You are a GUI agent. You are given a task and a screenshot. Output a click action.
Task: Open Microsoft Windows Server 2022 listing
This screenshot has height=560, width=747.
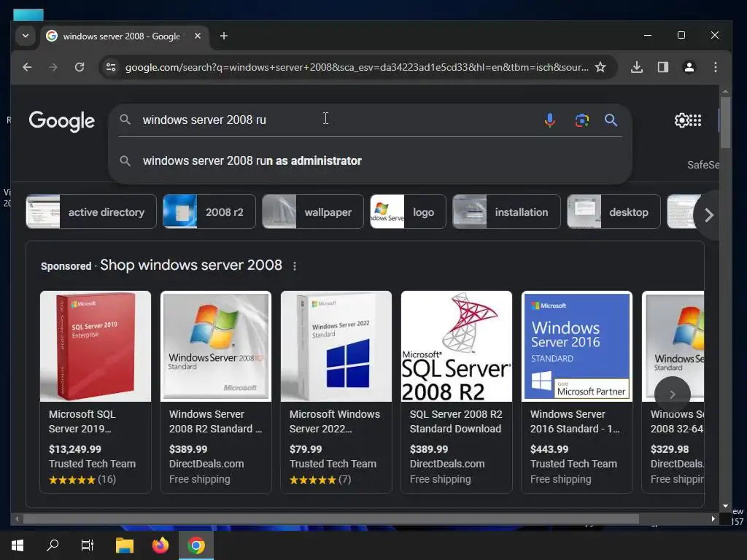coord(334,421)
